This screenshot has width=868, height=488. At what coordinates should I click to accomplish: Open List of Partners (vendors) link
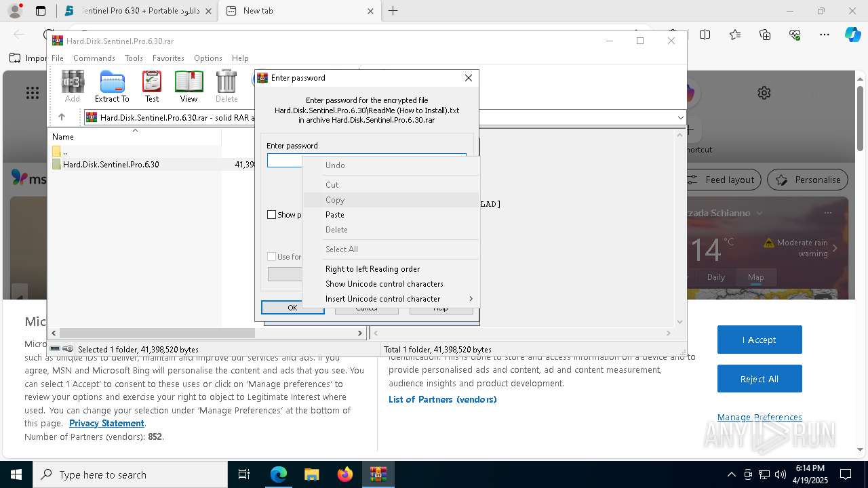[x=443, y=399]
